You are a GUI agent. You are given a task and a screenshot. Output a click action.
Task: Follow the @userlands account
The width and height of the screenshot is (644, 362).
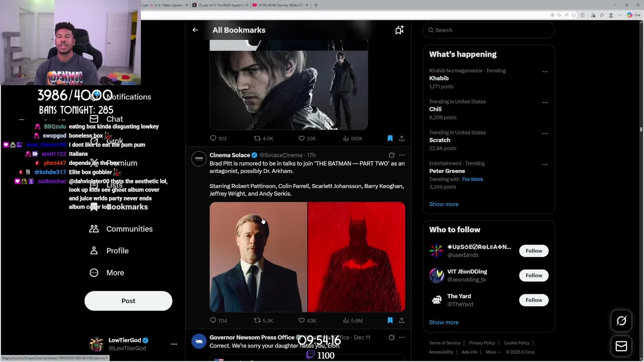(534, 251)
